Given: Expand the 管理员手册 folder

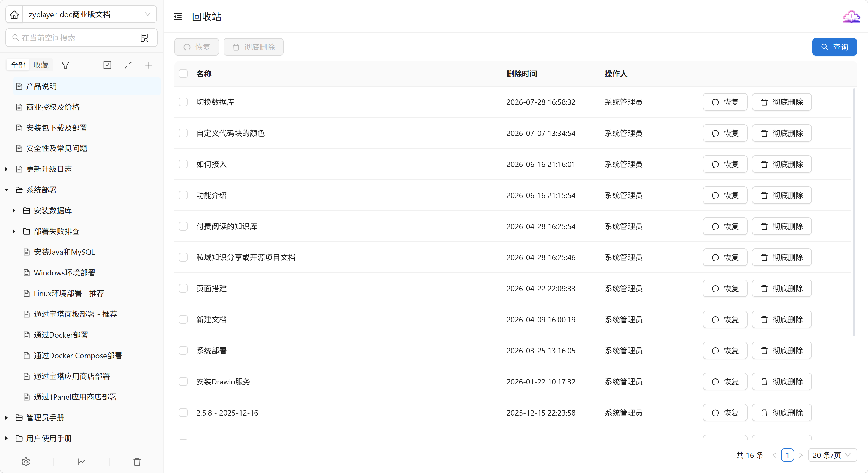Looking at the screenshot, I should [x=6, y=417].
